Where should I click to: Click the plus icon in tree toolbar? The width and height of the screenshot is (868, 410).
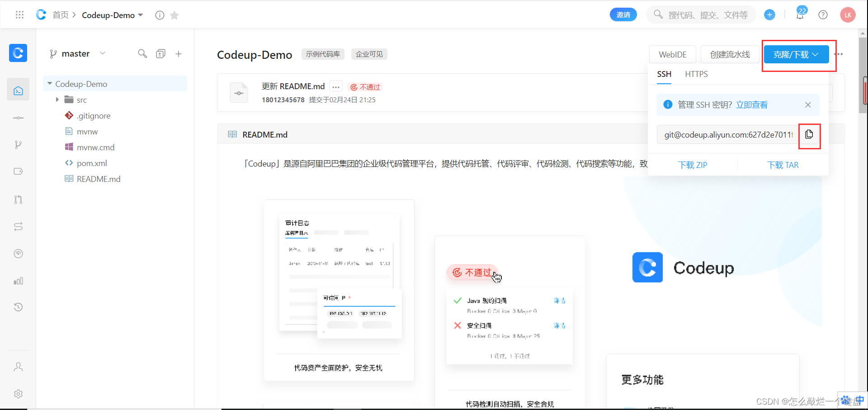[179, 54]
